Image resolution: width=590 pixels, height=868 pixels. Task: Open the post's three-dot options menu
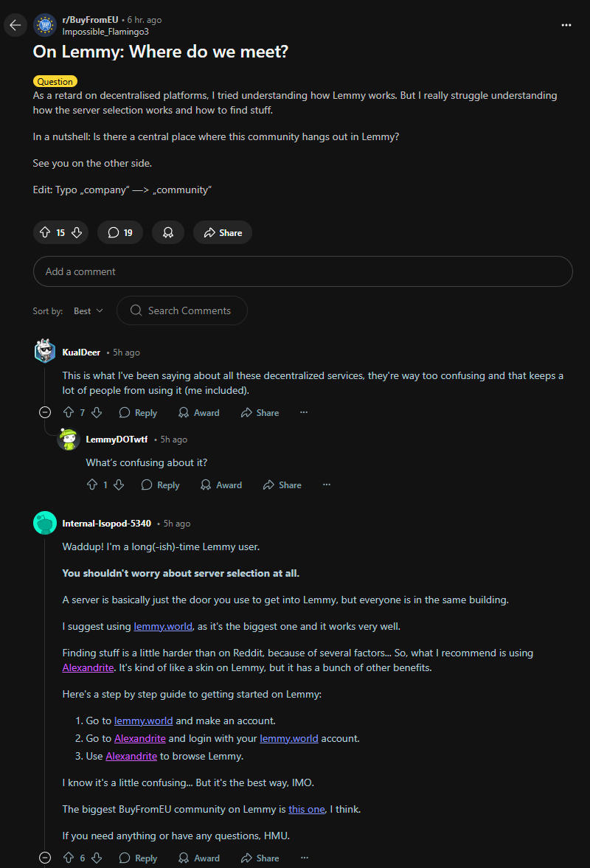coord(566,25)
